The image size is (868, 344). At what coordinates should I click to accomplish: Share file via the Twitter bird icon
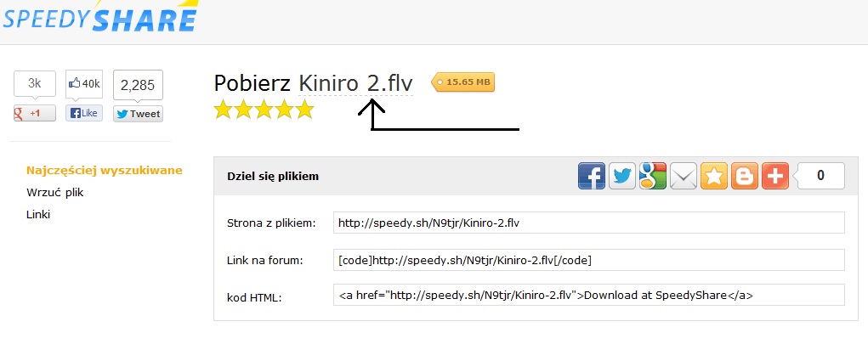[622, 176]
